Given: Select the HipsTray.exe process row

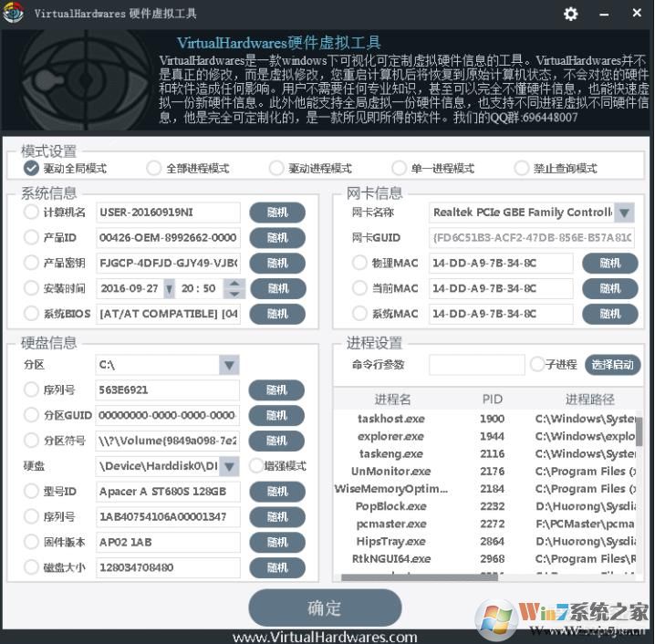Looking at the screenshot, I should point(484,541).
